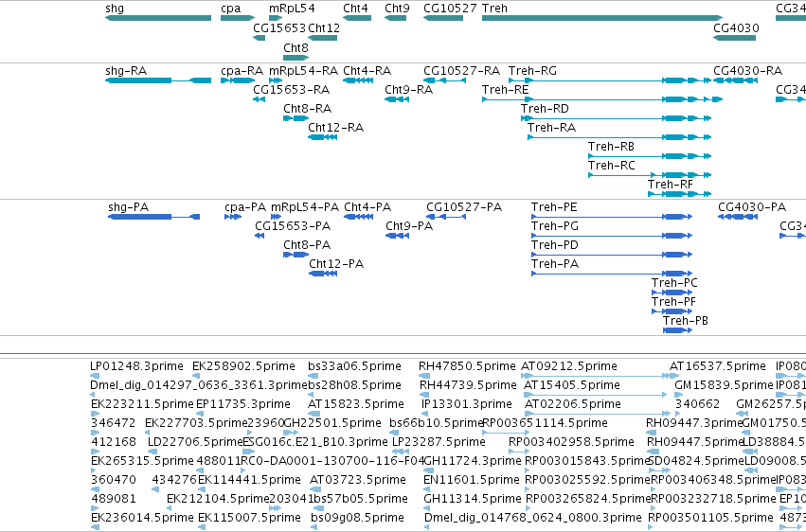Screen dimensions: 806x532
Task: Select the EK258902.5prime EST label
Action: click(243, 366)
